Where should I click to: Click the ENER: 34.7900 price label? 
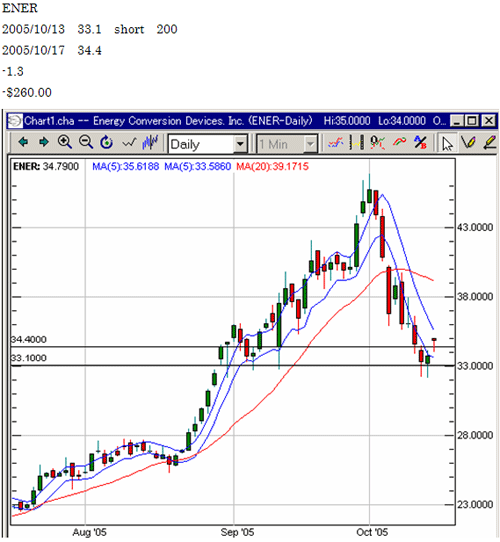coord(46,167)
